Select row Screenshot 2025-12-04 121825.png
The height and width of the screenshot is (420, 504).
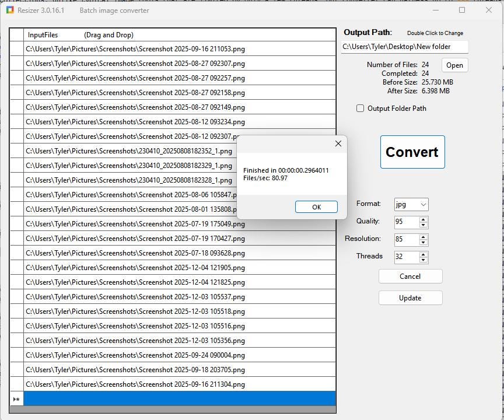[x=180, y=282]
